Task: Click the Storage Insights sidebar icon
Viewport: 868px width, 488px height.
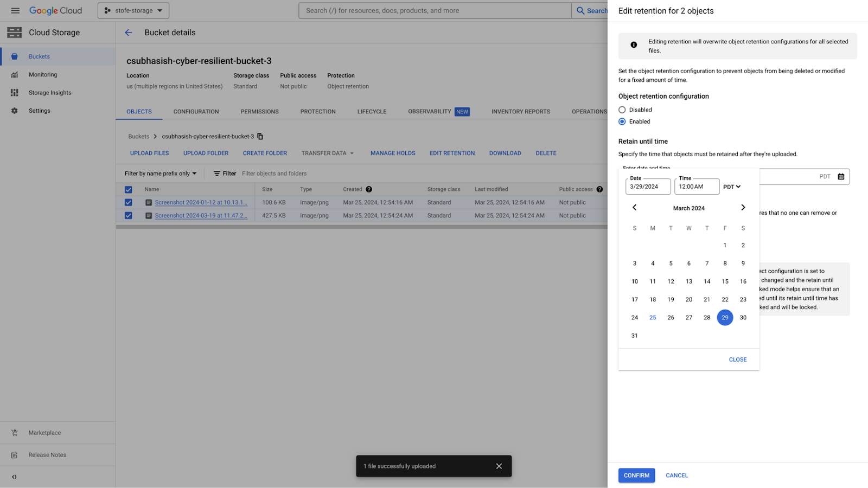Action: (x=15, y=93)
